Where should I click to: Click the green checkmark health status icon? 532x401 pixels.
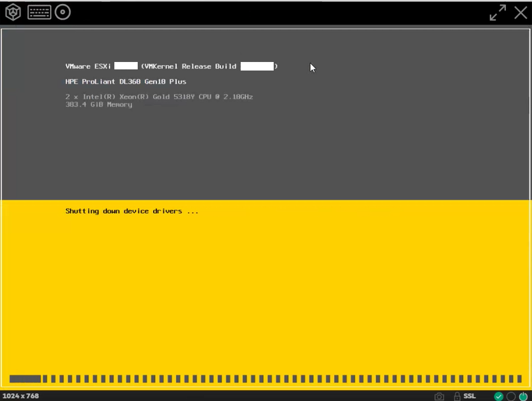click(498, 396)
